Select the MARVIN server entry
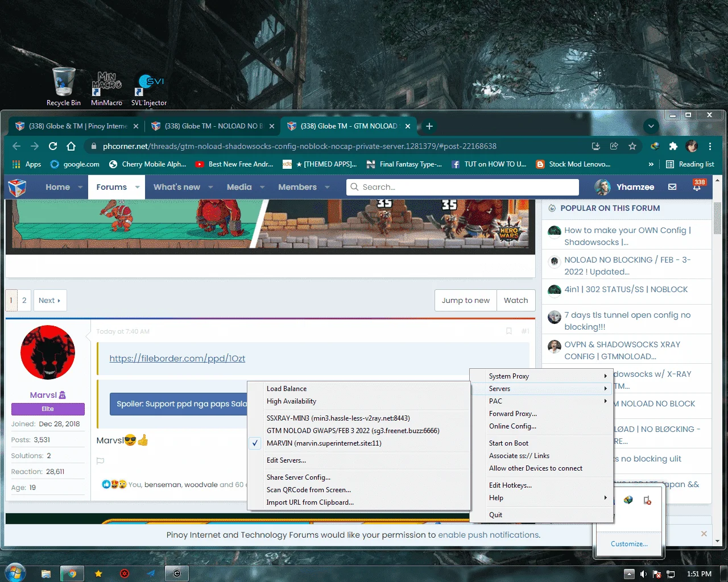Image resolution: width=728 pixels, height=582 pixels. coord(358,443)
